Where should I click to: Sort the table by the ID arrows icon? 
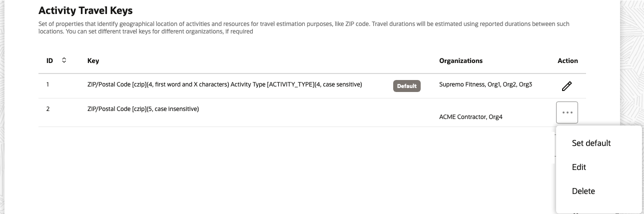pyautogui.click(x=64, y=60)
